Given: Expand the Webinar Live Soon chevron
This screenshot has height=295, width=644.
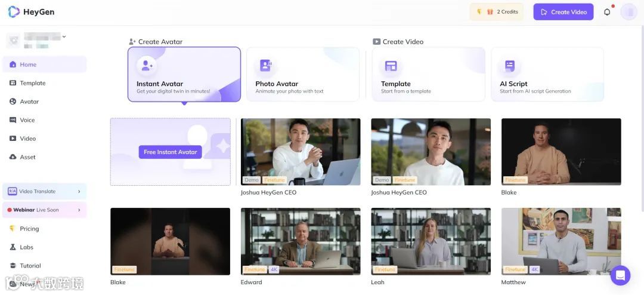Looking at the screenshot, I should tap(79, 210).
